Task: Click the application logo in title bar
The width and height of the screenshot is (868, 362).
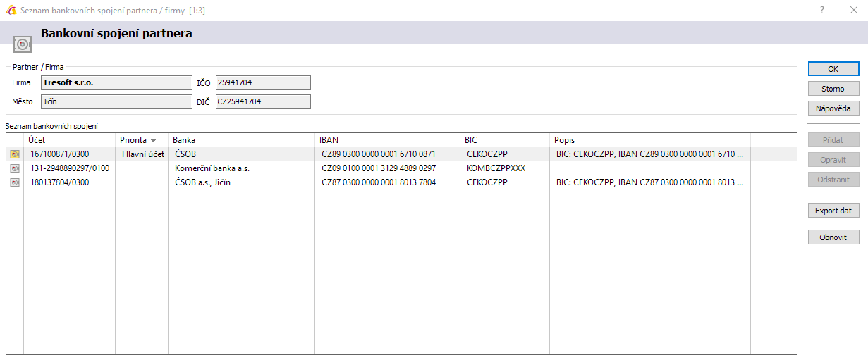Action: pos(11,11)
